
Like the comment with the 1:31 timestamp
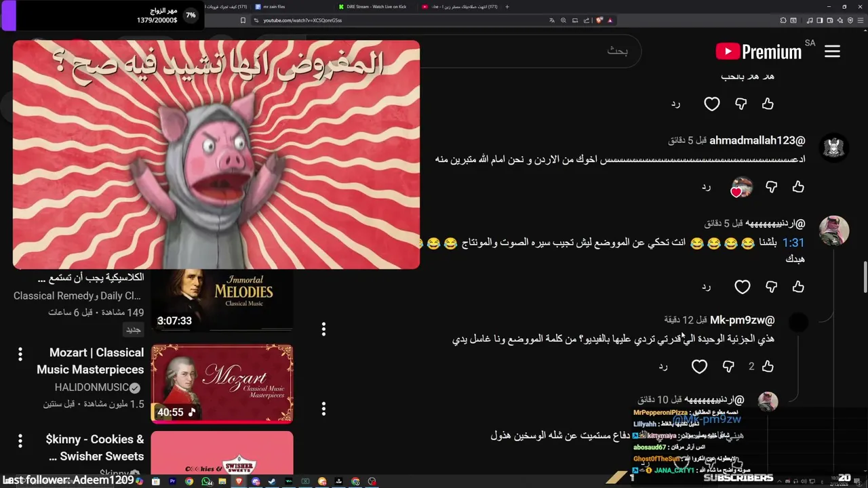[798, 287]
